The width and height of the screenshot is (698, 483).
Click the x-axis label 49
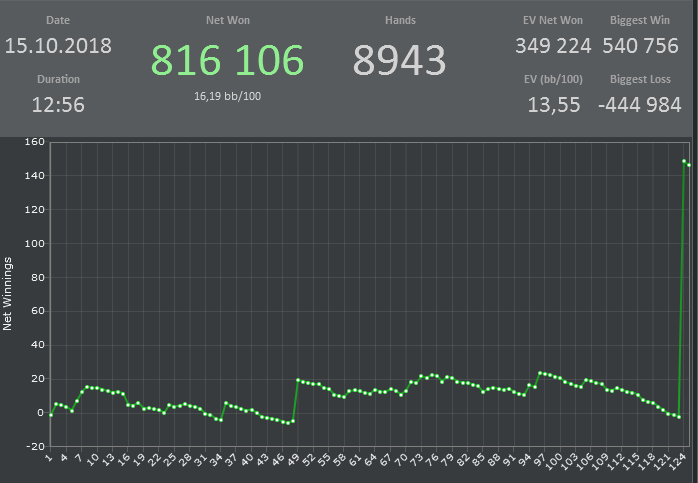click(x=293, y=459)
